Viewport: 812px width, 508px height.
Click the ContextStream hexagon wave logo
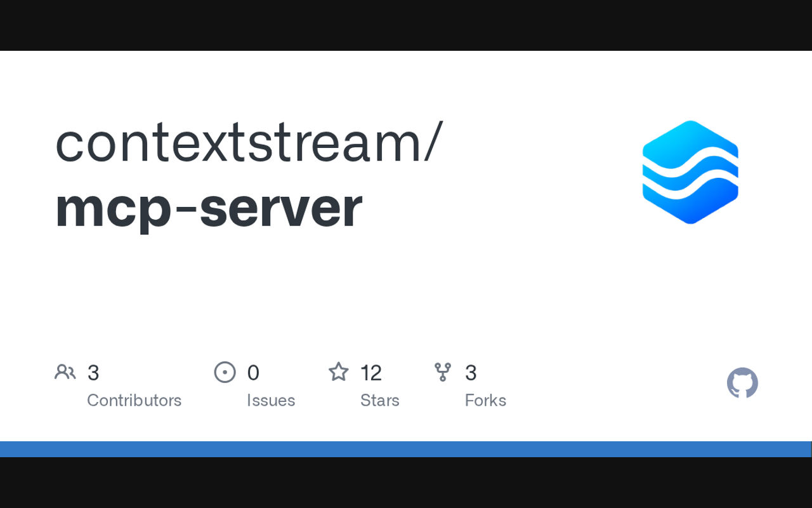[x=690, y=172]
